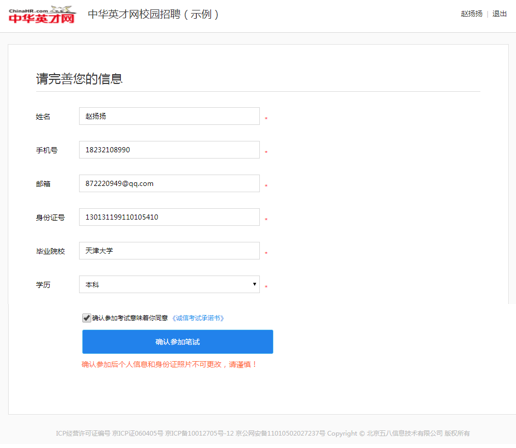This screenshot has height=448, width=516.
Task: Click the 身份证号 field label
Action: [x=50, y=218]
